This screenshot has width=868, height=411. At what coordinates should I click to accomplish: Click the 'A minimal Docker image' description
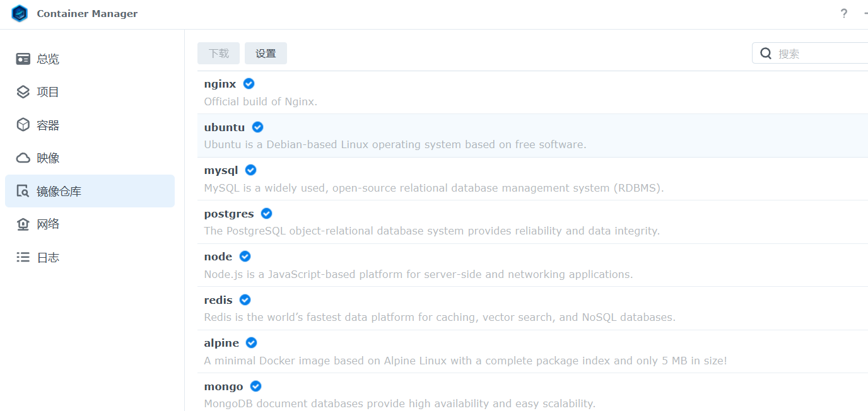tap(466, 361)
